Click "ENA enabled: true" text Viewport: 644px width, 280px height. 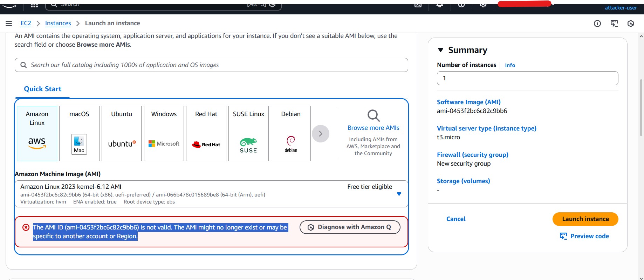tap(95, 202)
